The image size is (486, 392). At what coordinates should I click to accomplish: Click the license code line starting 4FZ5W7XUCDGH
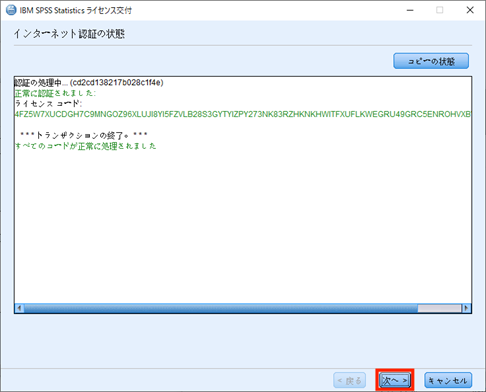pos(243,114)
